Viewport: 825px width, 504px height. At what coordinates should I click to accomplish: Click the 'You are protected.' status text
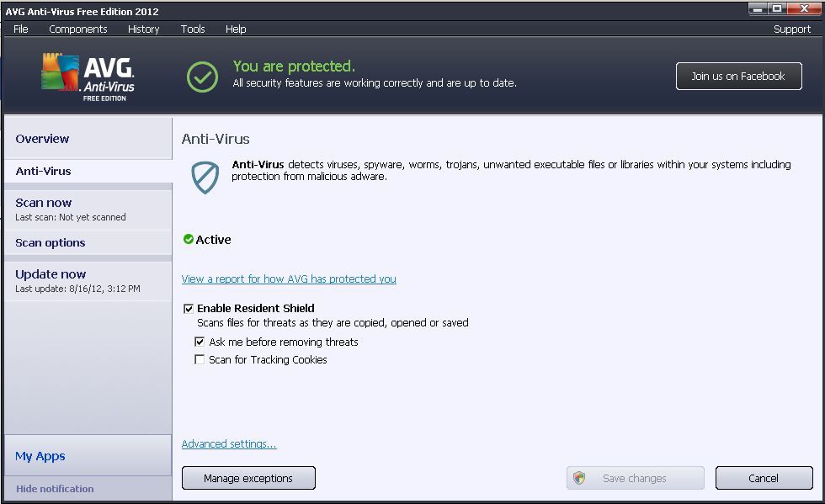pos(294,66)
